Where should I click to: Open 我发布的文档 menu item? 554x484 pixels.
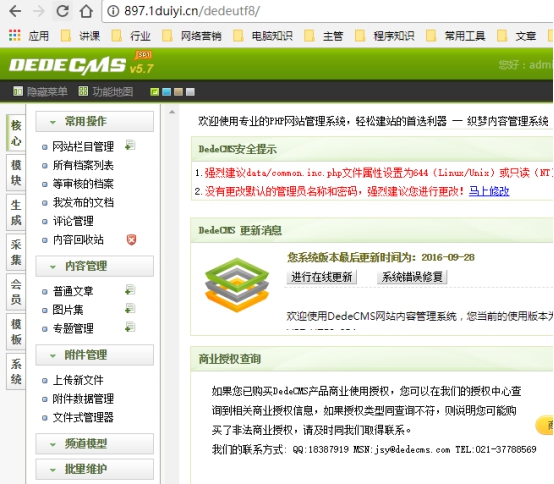click(83, 202)
